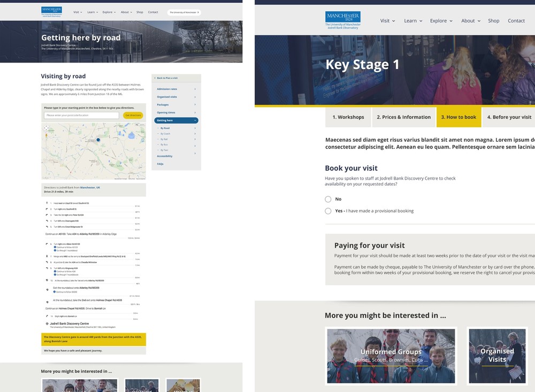
Task: Switch to the 4. Before your visit tab
Action: [x=509, y=117]
